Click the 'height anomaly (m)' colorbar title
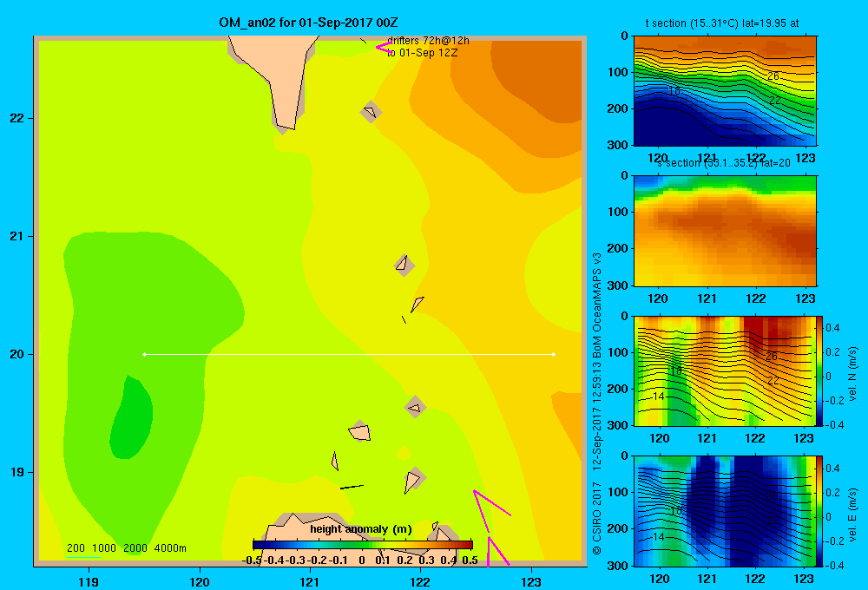The image size is (868, 590). 361,529
